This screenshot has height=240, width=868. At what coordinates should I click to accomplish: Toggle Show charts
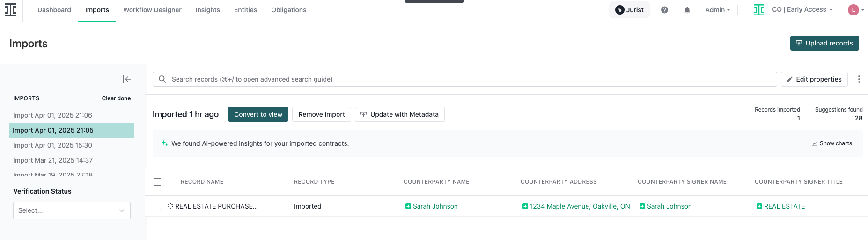(x=831, y=143)
